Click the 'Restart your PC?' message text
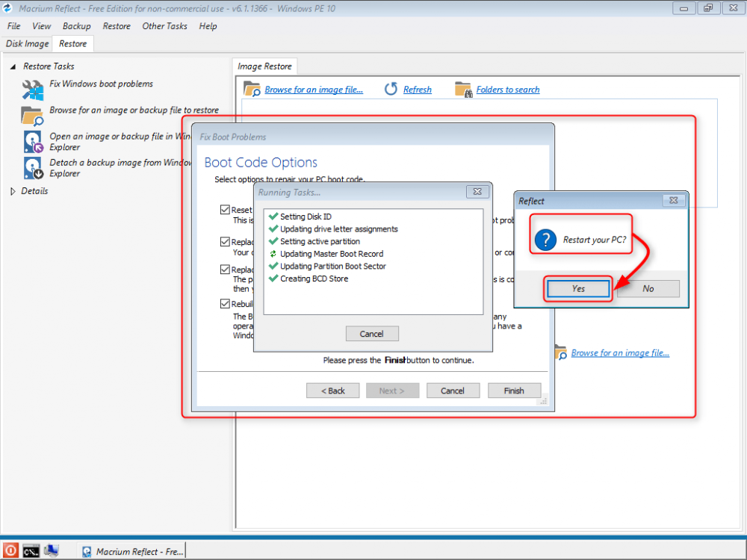The height and width of the screenshot is (560, 747). tap(595, 240)
